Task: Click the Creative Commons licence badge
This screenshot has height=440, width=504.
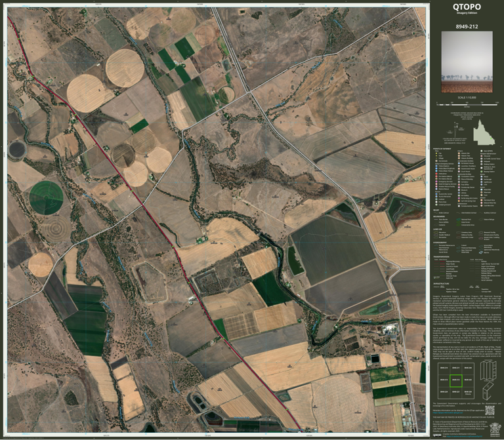Action: [x=437, y=435]
